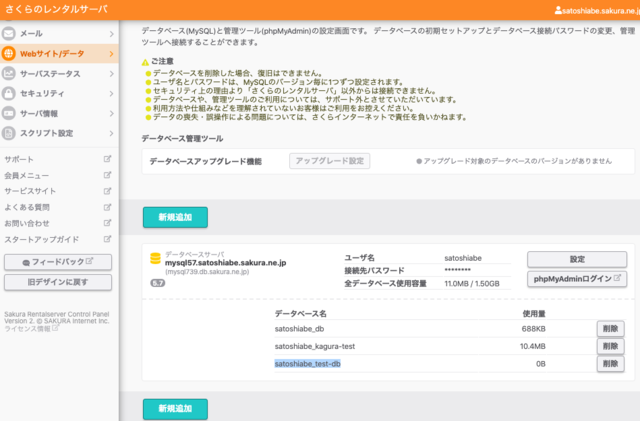
Task: Click the mysql57.satoshiabe.sakura.ne.jp server name
Action: click(x=225, y=263)
